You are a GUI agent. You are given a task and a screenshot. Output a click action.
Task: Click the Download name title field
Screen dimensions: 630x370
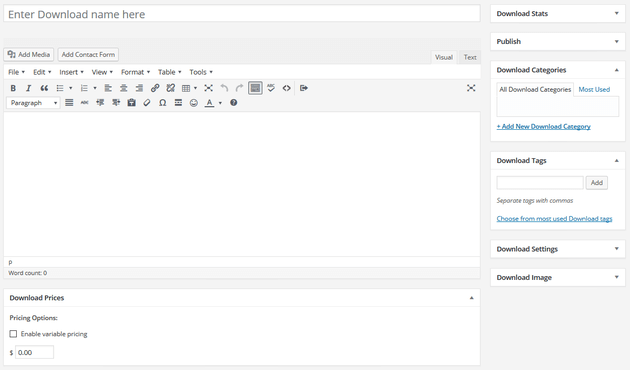point(242,14)
